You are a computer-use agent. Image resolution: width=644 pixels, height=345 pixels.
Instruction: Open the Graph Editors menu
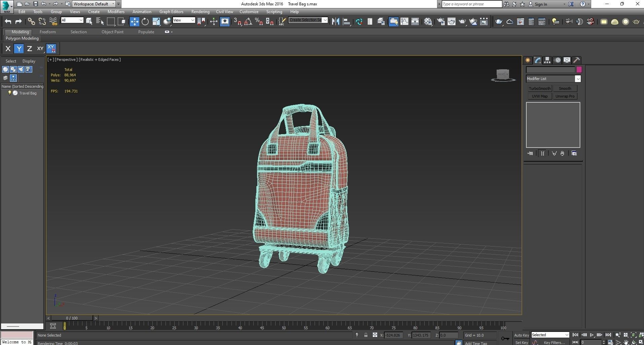(171, 12)
